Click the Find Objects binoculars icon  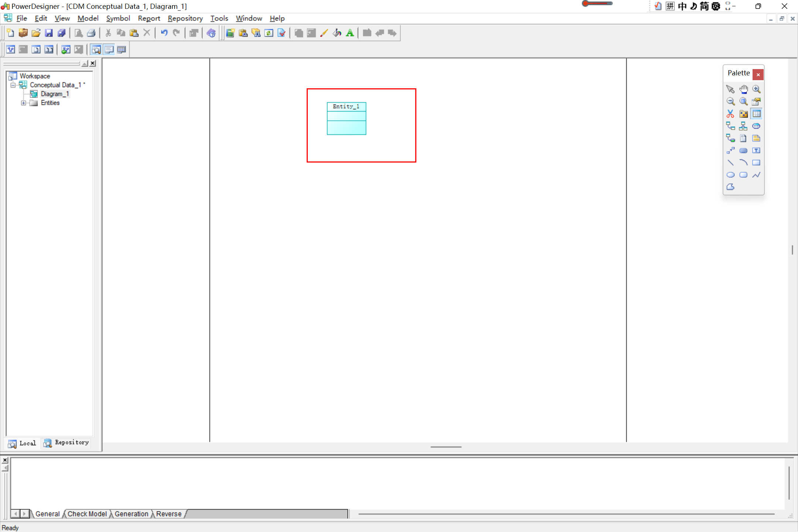(256, 33)
